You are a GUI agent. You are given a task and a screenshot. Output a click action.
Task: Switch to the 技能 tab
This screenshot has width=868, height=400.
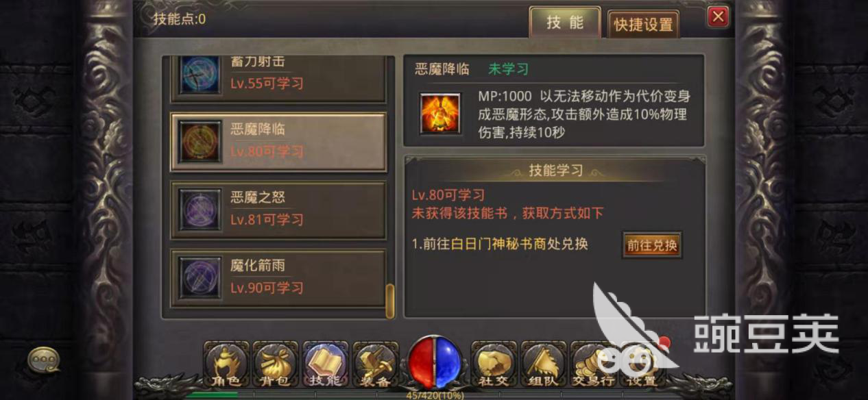click(x=565, y=23)
